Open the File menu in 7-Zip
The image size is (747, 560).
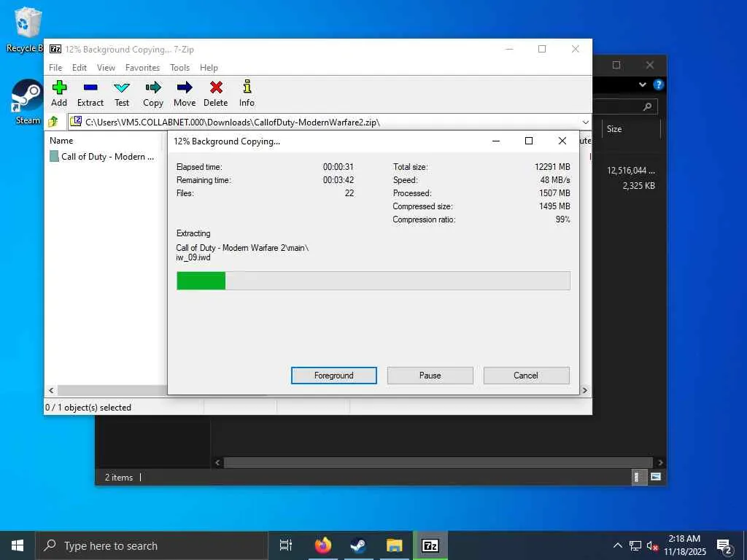[55, 68]
